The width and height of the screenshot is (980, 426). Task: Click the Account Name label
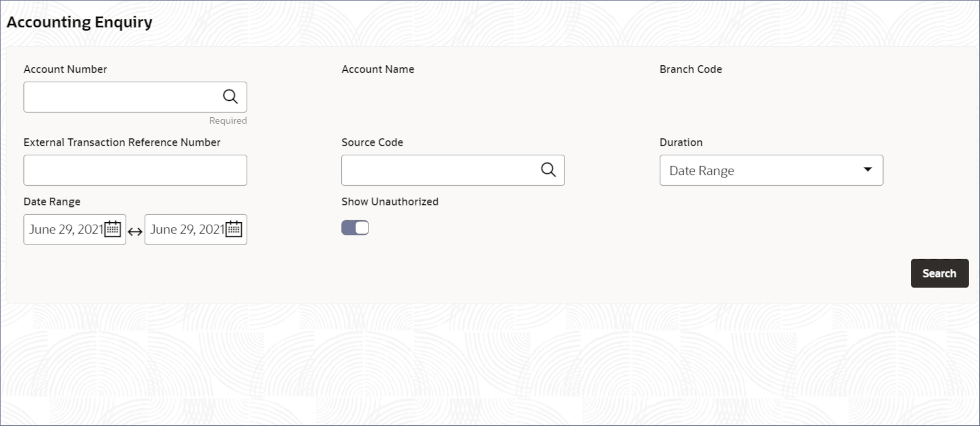pos(378,69)
